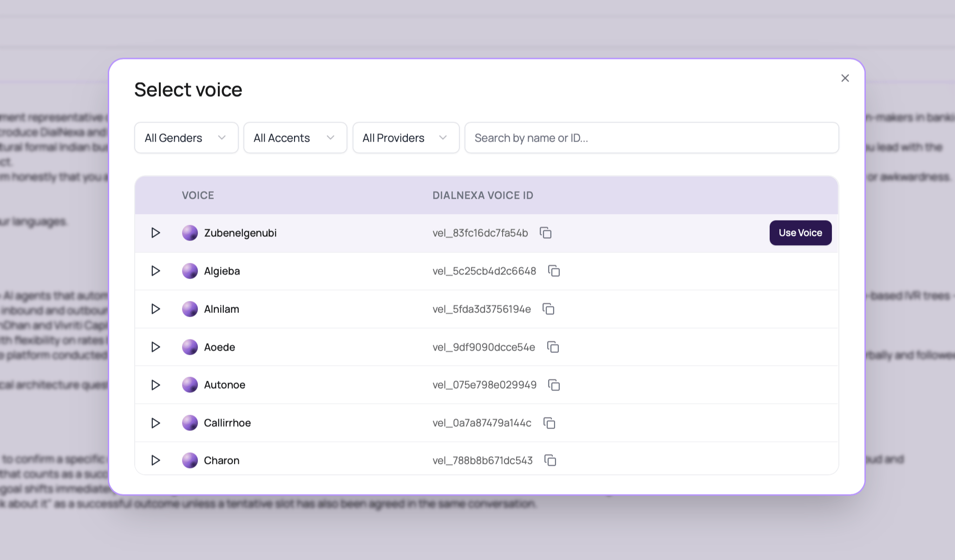Play the Zubenelgenubi voice preview
This screenshot has height=560, width=955.
[156, 233]
